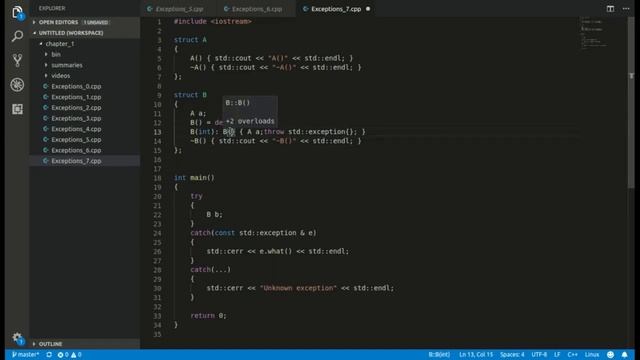Viewport: 640px width, 360px height.
Task: Click the synchronize changes icon in the status bar
Action: [x=49, y=355]
